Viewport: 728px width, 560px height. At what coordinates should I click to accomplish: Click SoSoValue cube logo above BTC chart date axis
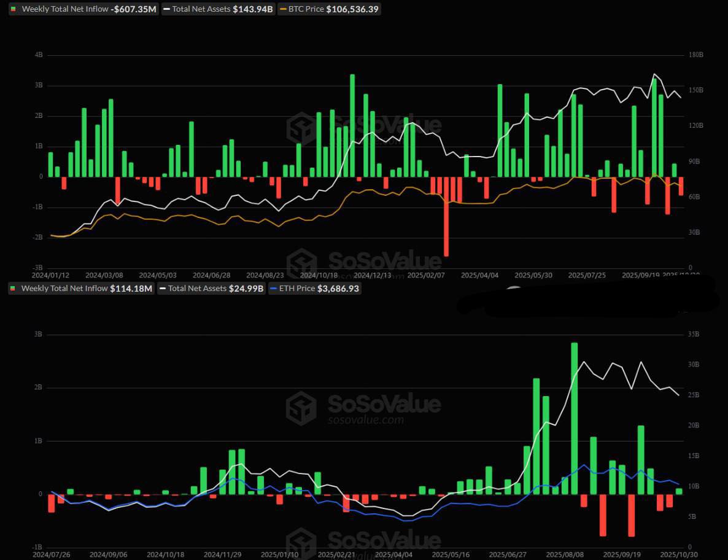pyautogui.click(x=301, y=262)
